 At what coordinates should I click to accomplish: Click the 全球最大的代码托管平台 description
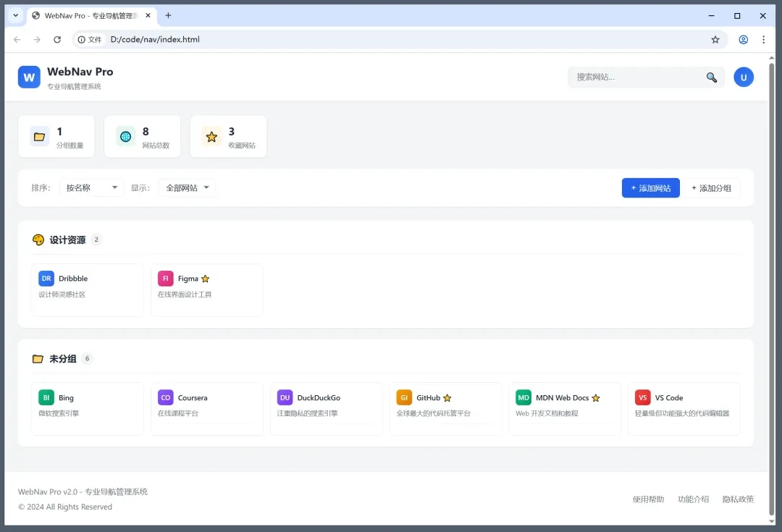[434, 413]
